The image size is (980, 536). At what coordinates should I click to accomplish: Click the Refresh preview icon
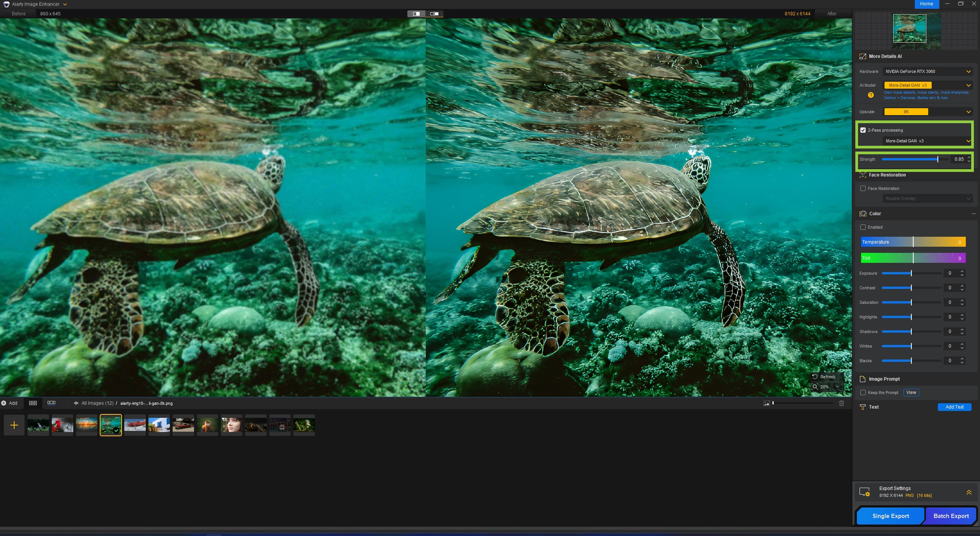pyautogui.click(x=815, y=377)
